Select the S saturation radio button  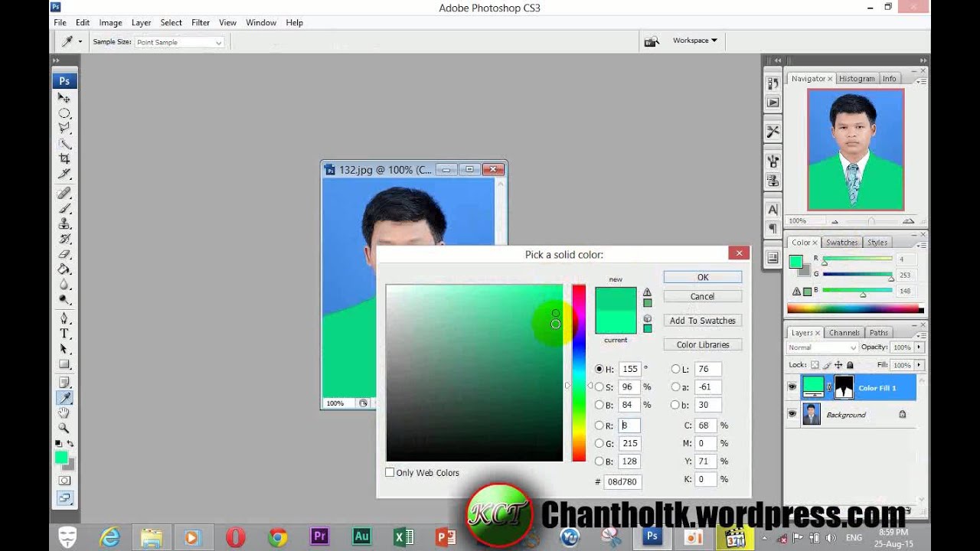click(599, 387)
